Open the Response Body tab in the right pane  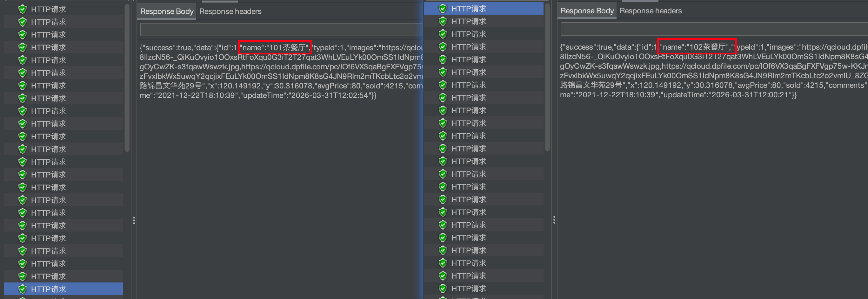coord(587,11)
